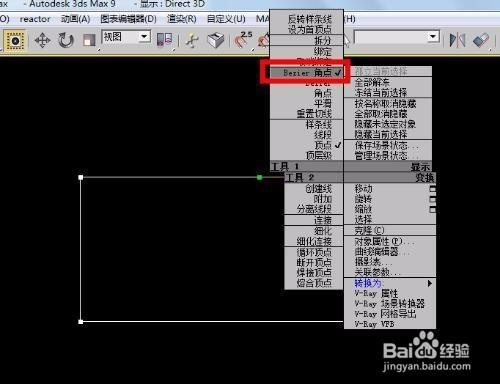Screen dimensions: 500x384
Task: Choose 断开顶点
Action: (314, 263)
